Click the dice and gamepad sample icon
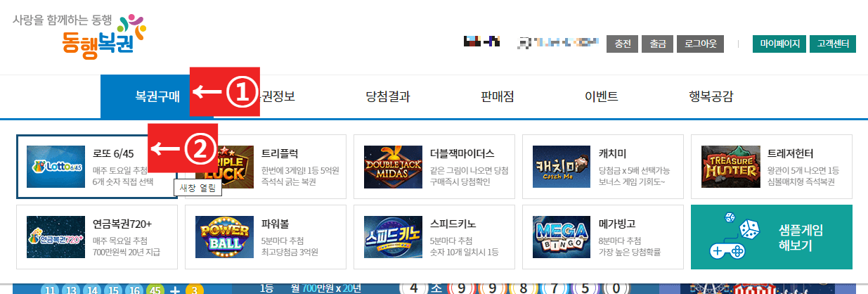This screenshot has height=294, width=868. 734,238
